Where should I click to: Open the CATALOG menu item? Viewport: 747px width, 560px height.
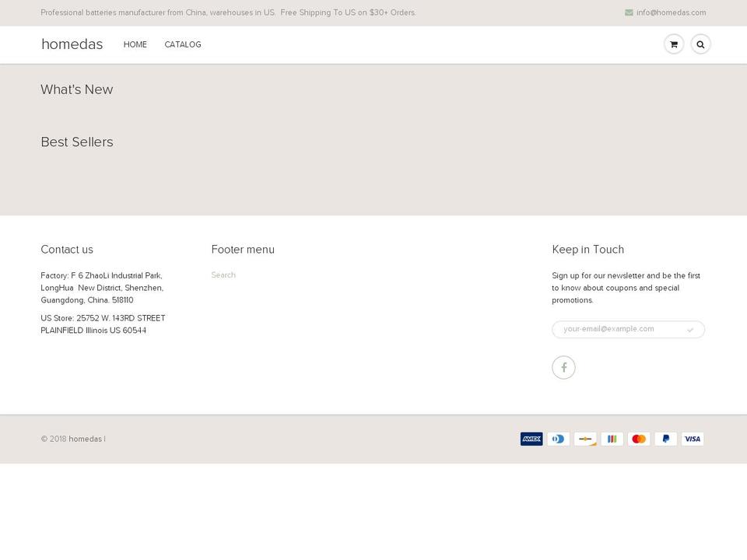183,44
